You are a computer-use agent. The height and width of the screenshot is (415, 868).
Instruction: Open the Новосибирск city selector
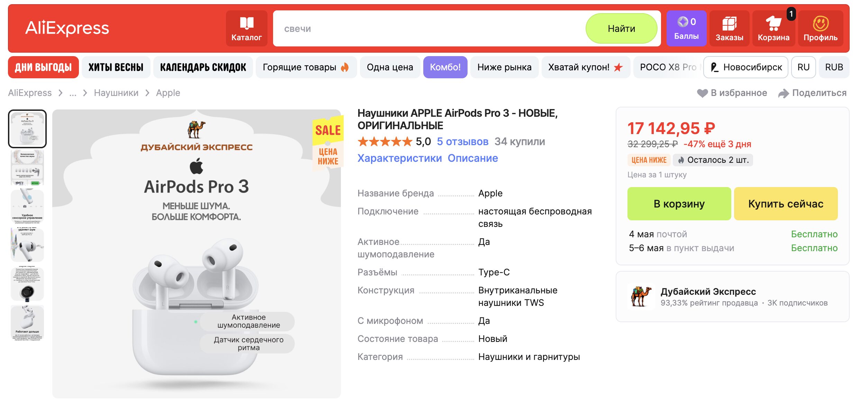click(752, 67)
